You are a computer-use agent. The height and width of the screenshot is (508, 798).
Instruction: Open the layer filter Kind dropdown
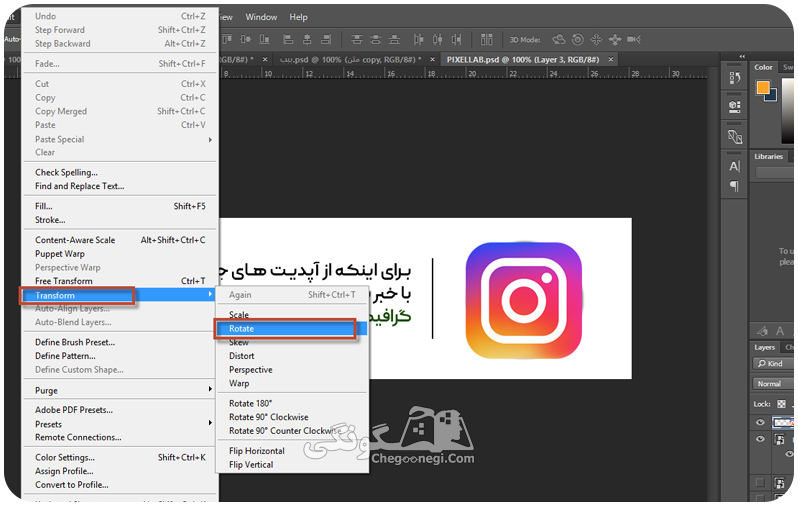[x=773, y=363]
